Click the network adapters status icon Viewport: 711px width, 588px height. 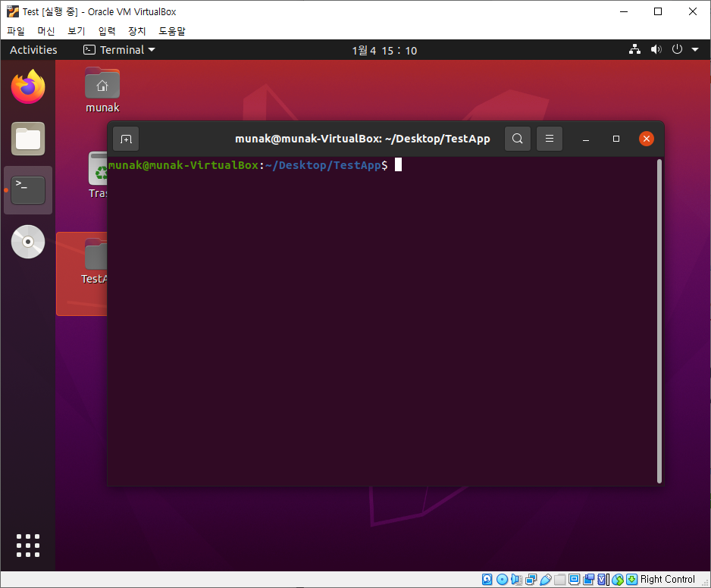531,580
